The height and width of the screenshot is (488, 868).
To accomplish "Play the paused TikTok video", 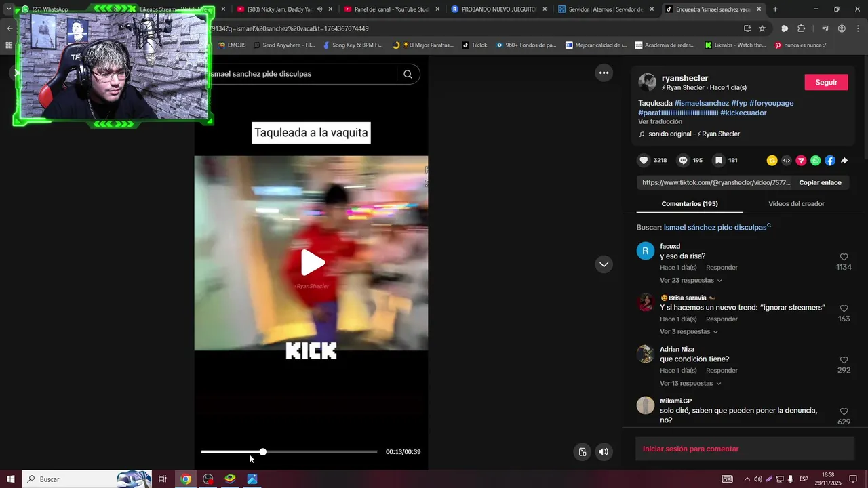I will [x=312, y=263].
